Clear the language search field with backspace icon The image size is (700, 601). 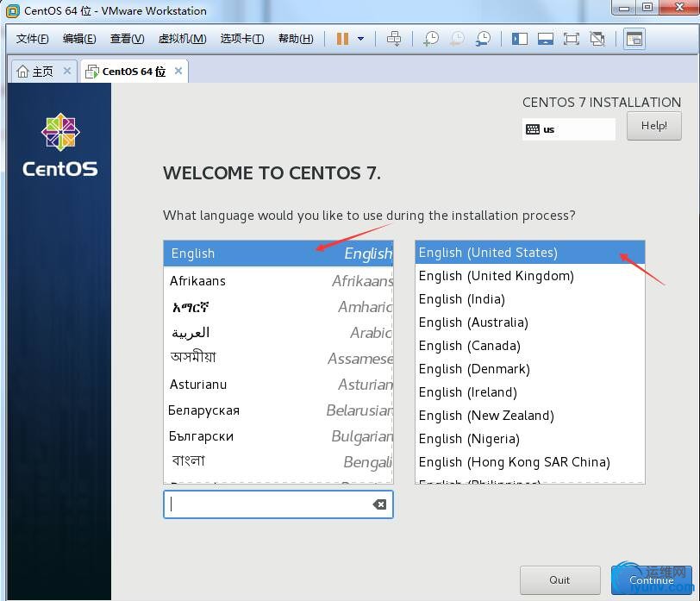click(x=379, y=504)
